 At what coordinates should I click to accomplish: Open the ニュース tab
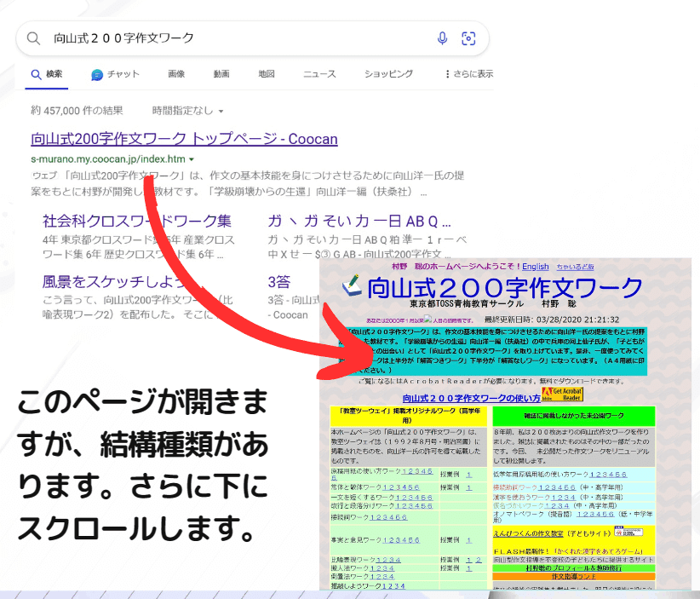(x=319, y=74)
